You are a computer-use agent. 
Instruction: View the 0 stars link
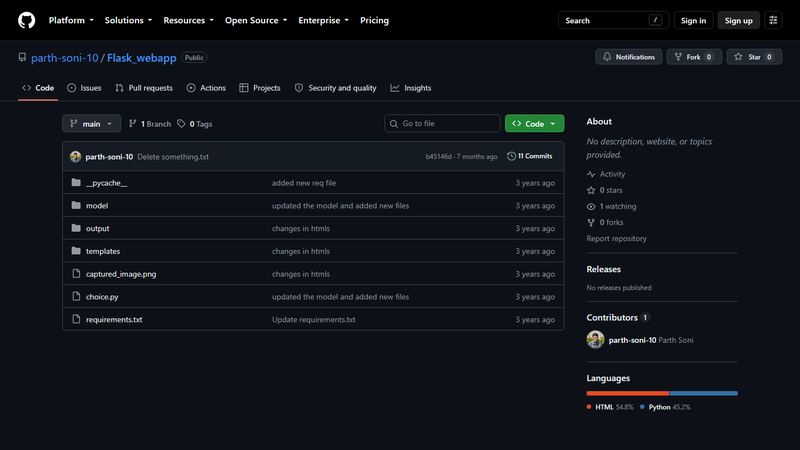[x=604, y=190]
